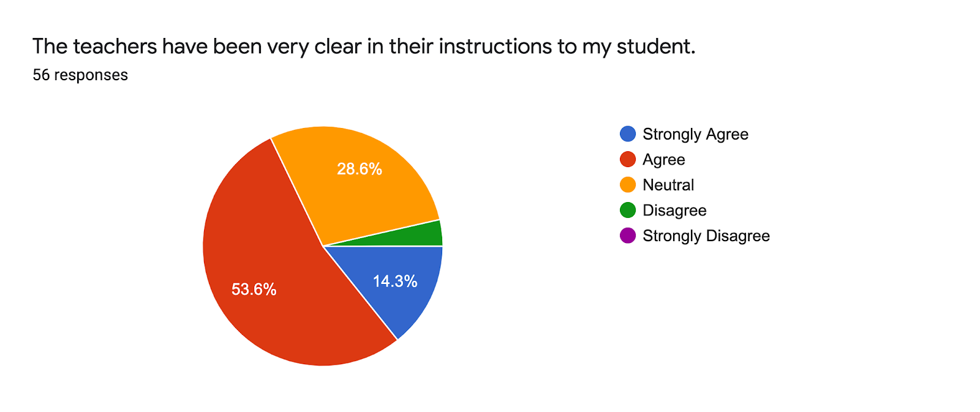Select the Strongly Disagree legend label
Image resolution: width=980 pixels, height=412 pixels.
coord(706,236)
